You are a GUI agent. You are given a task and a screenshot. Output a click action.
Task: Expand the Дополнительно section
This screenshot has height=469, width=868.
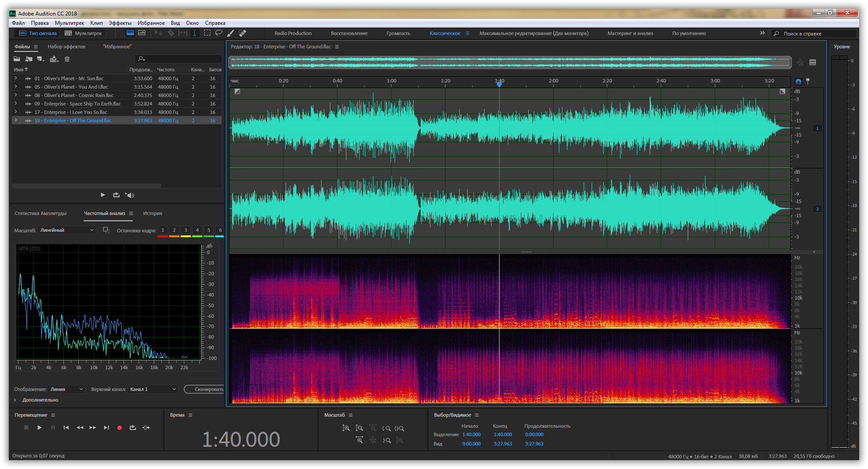[x=15, y=400]
